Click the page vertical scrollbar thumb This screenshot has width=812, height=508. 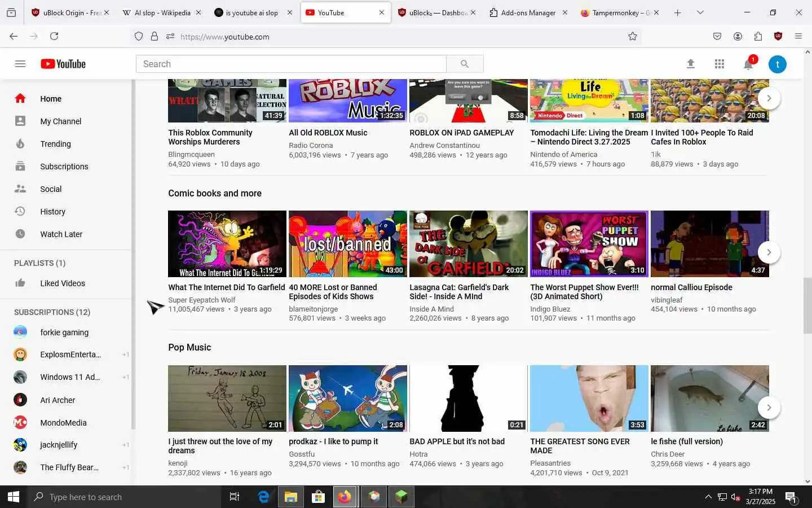[x=807, y=305]
